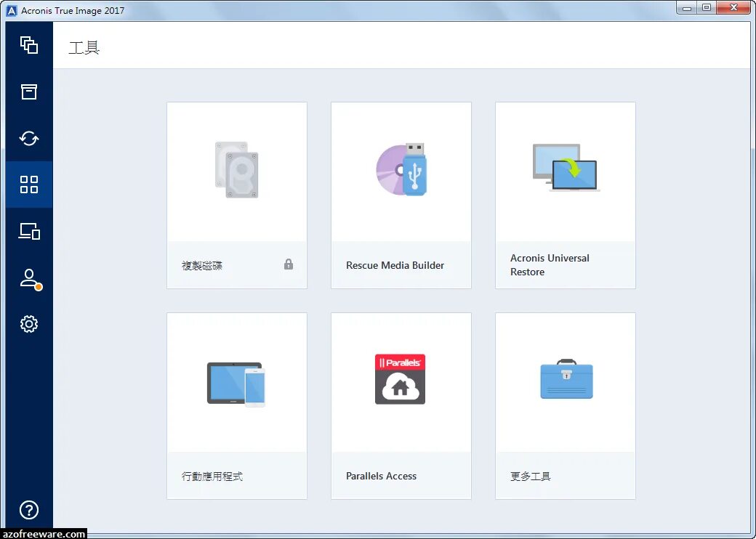Click the tablet and phone mobile apps icon
Screen dimensions: 756x539
(x=236, y=384)
